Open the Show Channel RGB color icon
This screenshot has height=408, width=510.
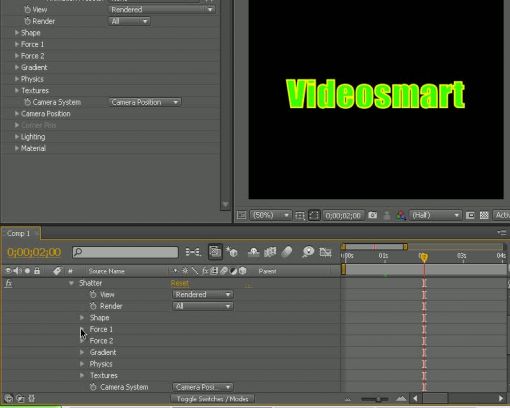[x=401, y=215]
